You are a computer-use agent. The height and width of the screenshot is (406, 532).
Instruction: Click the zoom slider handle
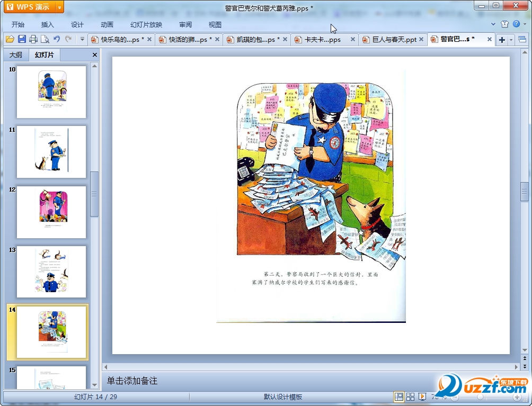pyautogui.click(x=481, y=397)
